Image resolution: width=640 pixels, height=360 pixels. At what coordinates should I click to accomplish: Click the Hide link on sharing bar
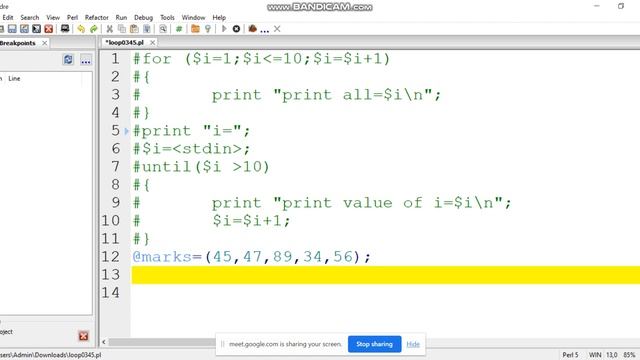tap(413, 344)
